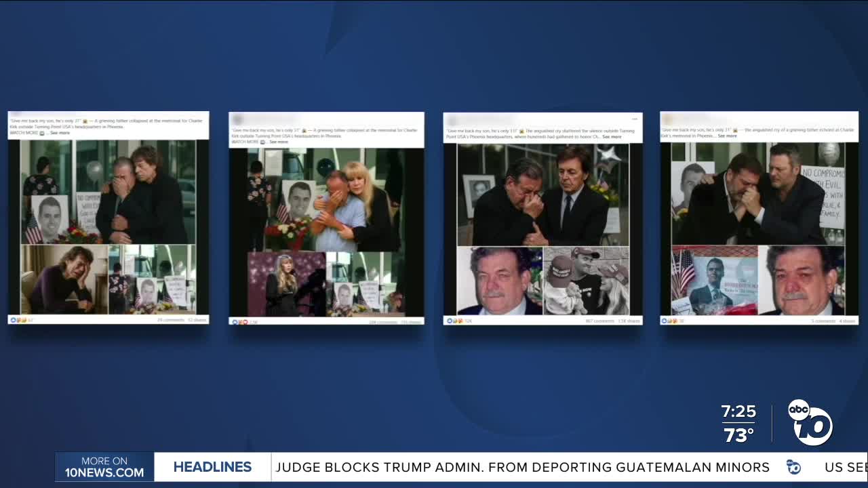Click See more in the 5 comments post
868x488 pixels.
tap(727, 136)
